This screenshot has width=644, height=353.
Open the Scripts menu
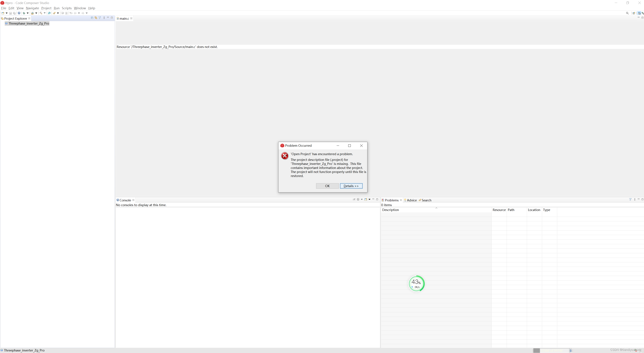click(66, 8)
